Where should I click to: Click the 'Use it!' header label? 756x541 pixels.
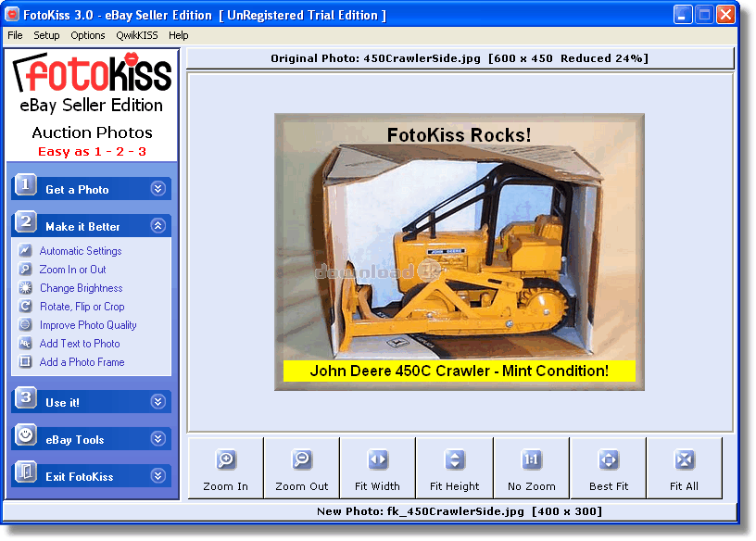[x=62, y=403]
